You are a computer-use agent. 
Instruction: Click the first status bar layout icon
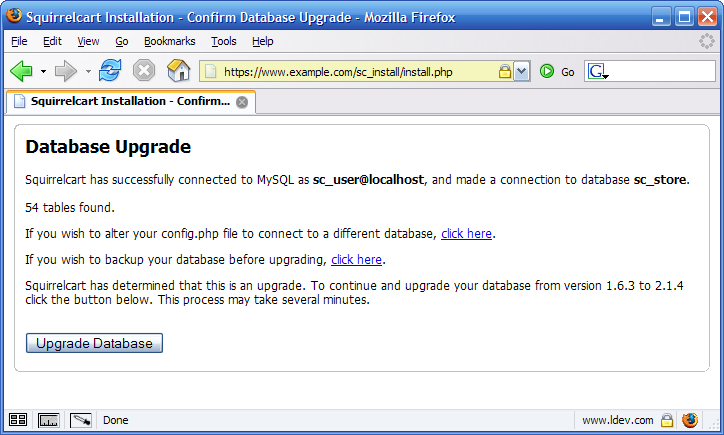click(18, 420)
